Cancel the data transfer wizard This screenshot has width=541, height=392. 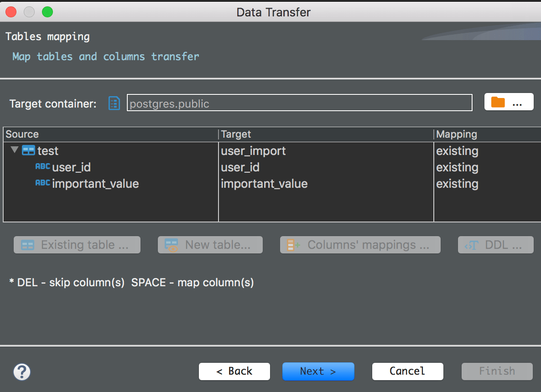coord(407,371)
